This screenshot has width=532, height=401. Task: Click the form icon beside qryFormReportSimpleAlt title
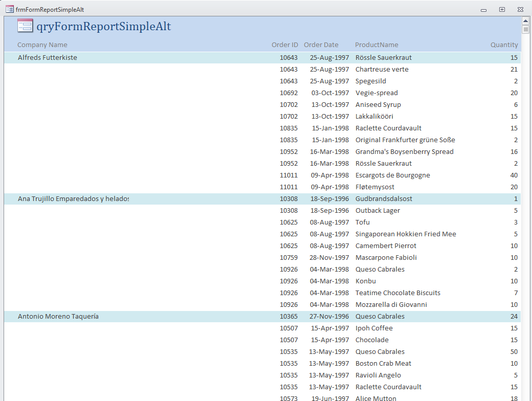pos(25,26)
